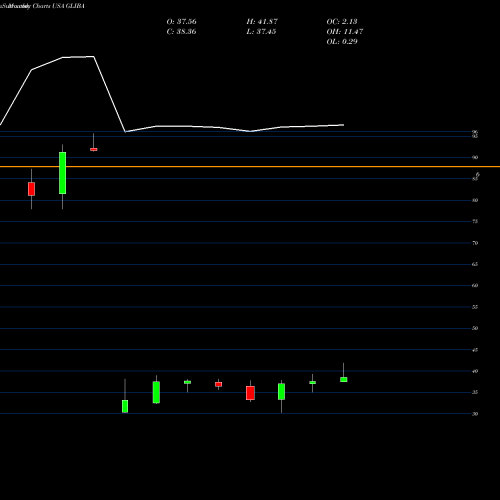Click the orange horizontal price line
500x500 pixels.
[250, 166]
